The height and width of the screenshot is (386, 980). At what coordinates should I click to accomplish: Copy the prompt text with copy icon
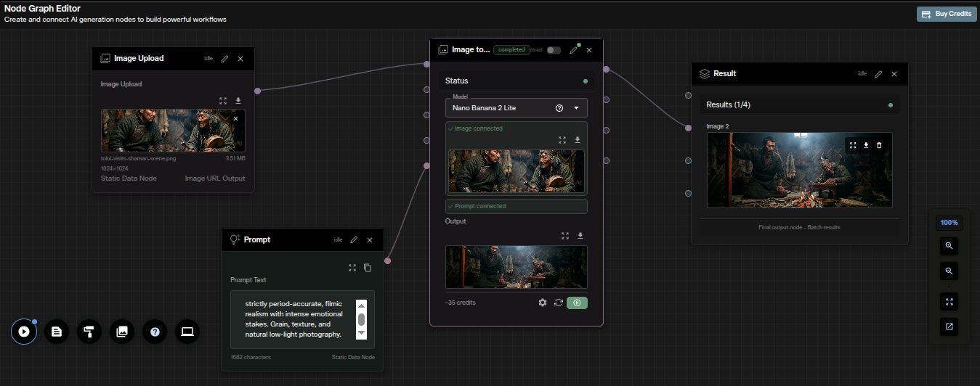click(368, 268)
